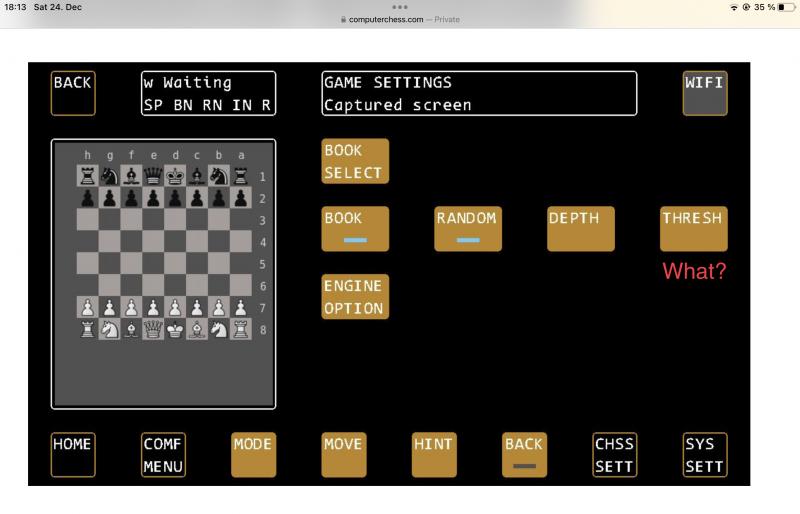Click the black queen piece

pyautogui.click(x=153, y=176)
